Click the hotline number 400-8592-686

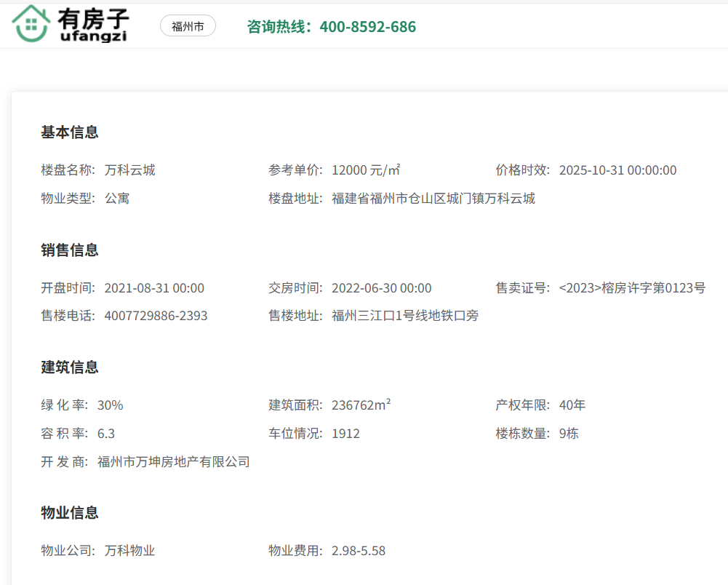click(367, 27)
